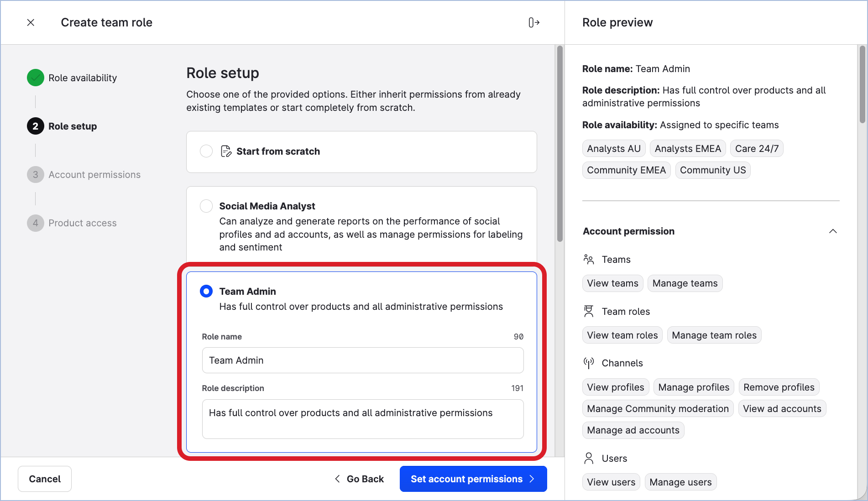The image size is (868, 501).
Task: Go to step 4 Product access
Action: [x=82, y=223]
